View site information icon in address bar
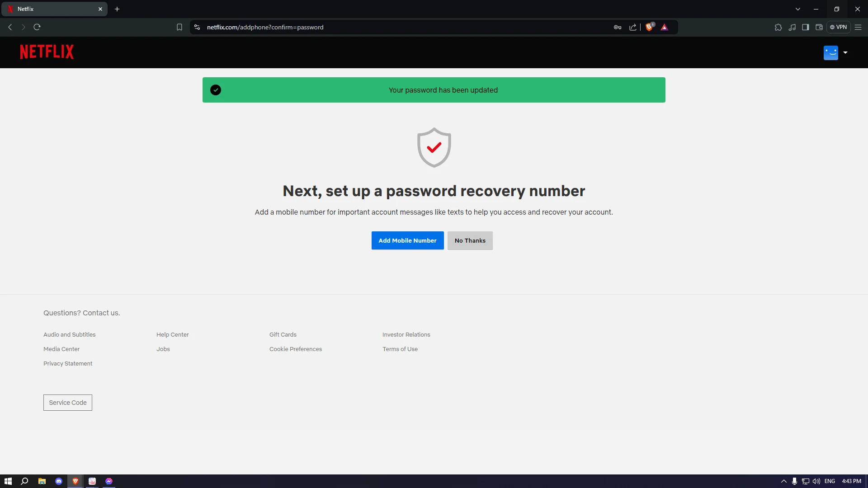The height and width of the screenshot is (488, 868). 197,27
